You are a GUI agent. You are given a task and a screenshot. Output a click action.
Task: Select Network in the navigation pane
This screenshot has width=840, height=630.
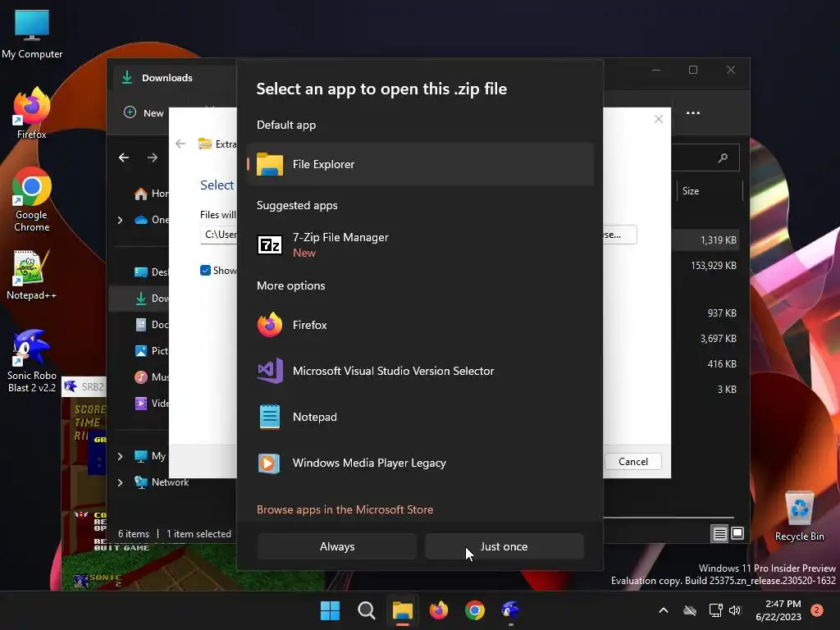pyautogui.click(x=162, y=482)
